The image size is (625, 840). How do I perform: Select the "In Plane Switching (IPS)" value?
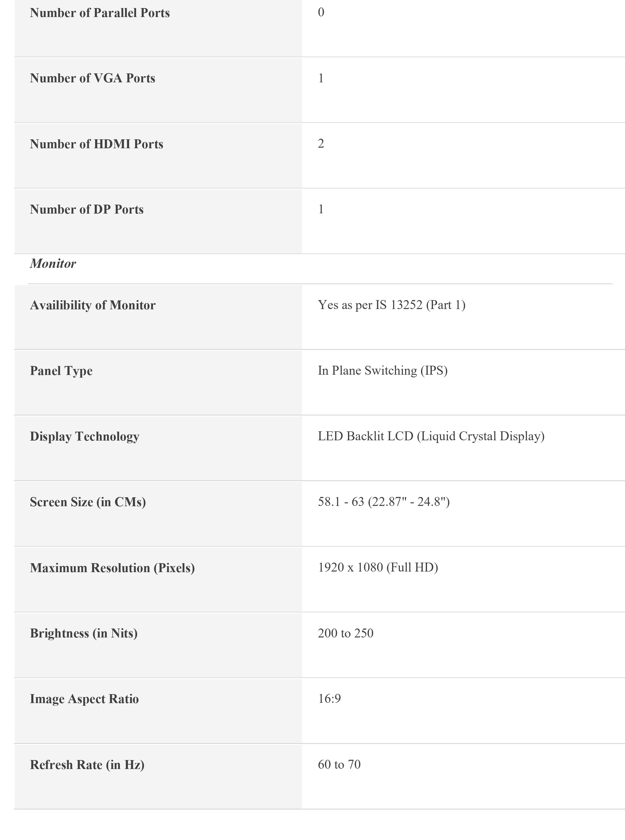[383, 370]
